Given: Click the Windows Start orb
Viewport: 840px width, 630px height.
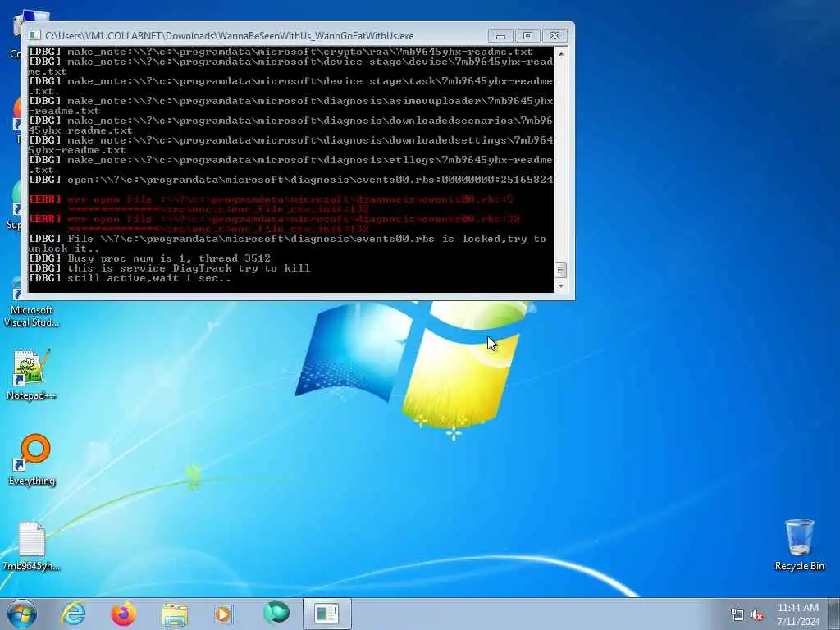Looking at the screenshot, I should click(x=22, y=614).
